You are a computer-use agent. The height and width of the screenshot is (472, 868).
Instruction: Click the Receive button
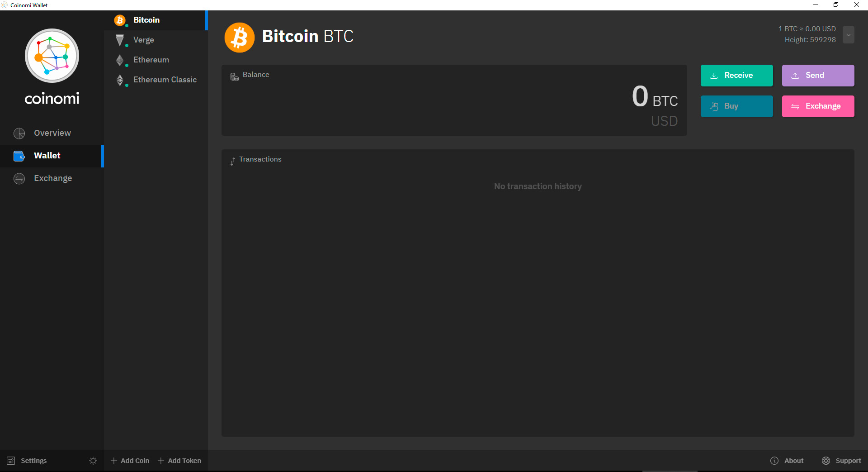pos(737,76)
